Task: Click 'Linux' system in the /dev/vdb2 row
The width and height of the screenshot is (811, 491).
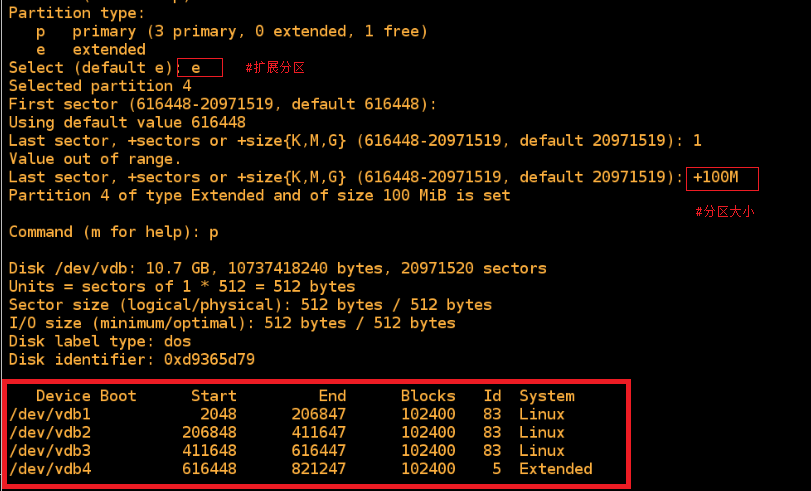Action: [542, 433]
